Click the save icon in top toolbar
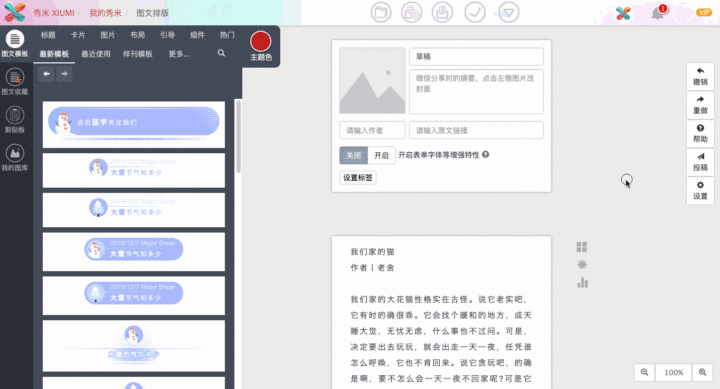Viewport: 720px width, 389px height. coord(442,12)
